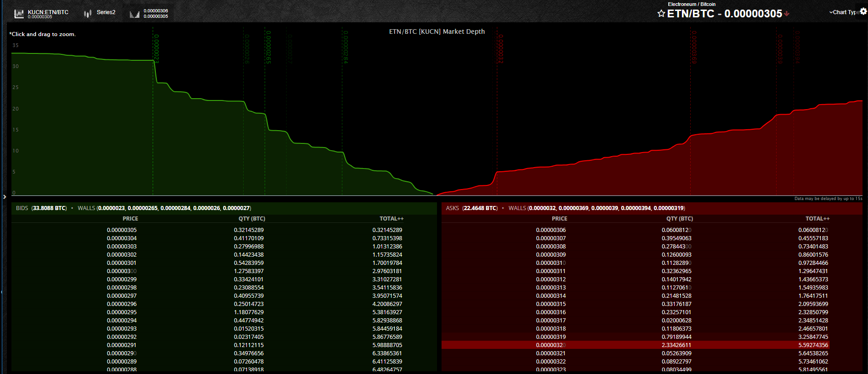Click the PRICE column header in asks table
This screenshot has width=868, height=374.
(x=559, y=219)
